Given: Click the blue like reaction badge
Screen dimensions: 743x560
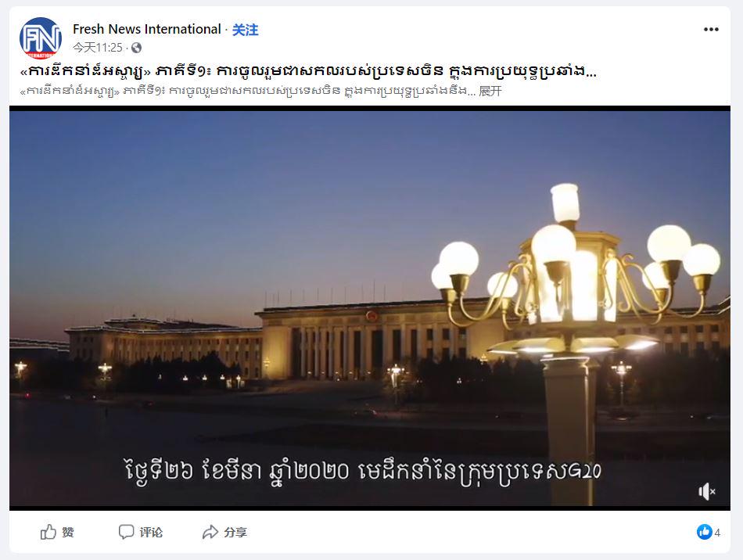Looking at the screenshot, I should coord(704,532).
